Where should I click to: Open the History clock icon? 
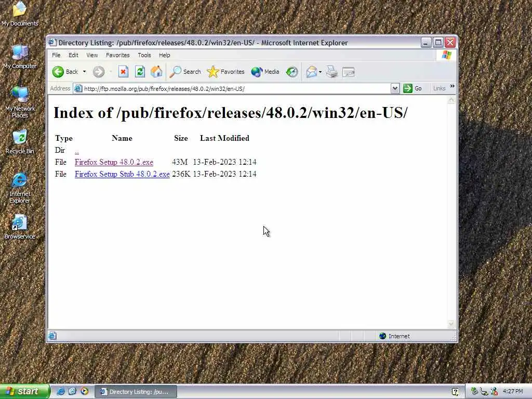(292, 72)
